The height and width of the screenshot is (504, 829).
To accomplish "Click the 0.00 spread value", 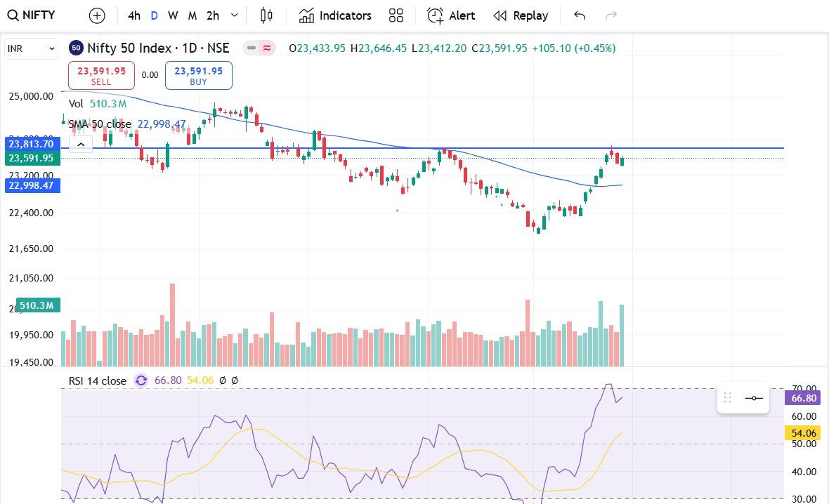I will (x=150, y=75).
